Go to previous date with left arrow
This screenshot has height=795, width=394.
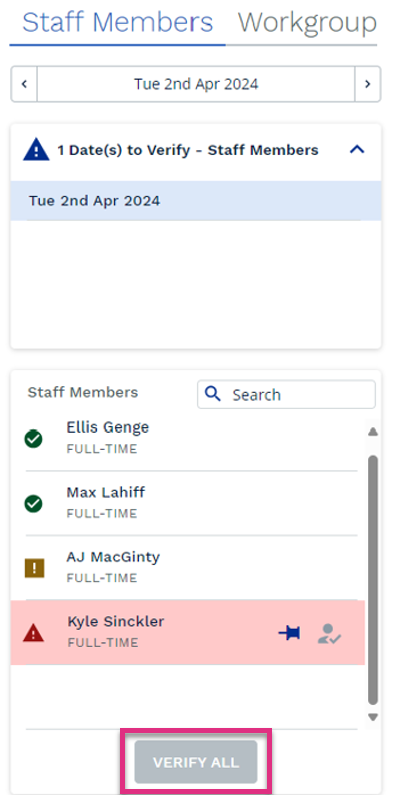(x=24, y=84)
